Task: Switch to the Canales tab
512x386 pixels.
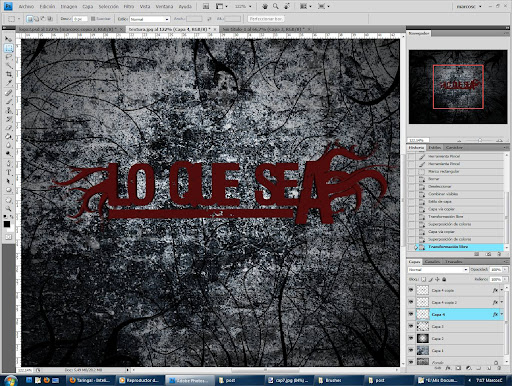Action: (432, 262)
